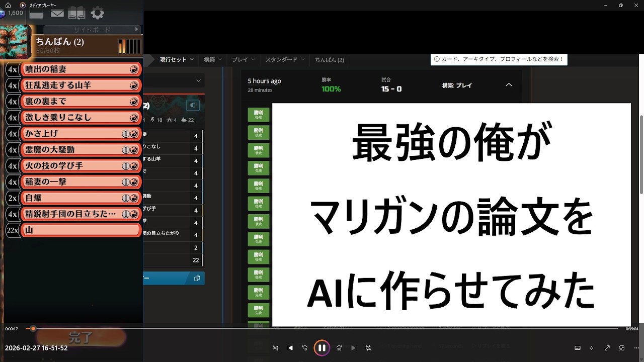Skip to next track in the media player
Viewport: 644px width, 362px height.
(x=354, y=348)
